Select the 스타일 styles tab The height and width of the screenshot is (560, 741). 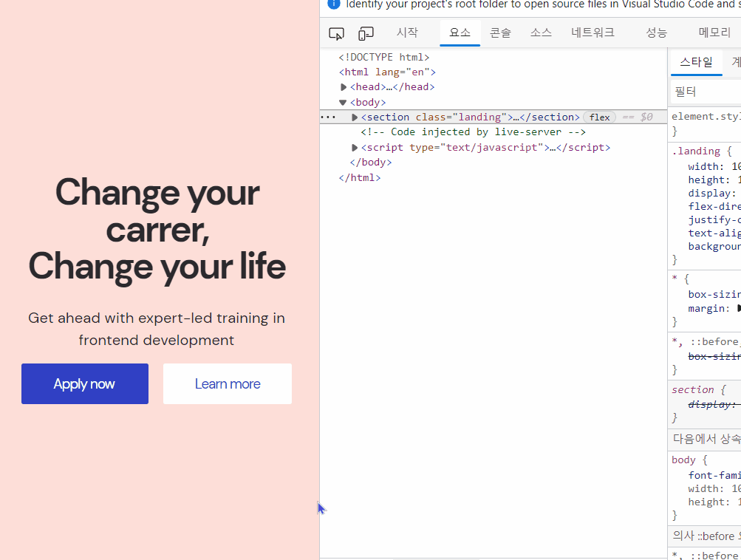(x=696, y=62)
